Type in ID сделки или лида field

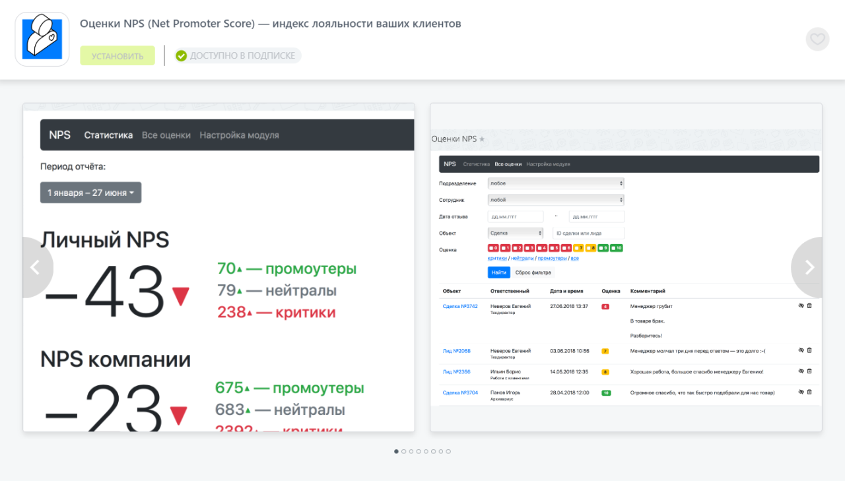(588, 233)
